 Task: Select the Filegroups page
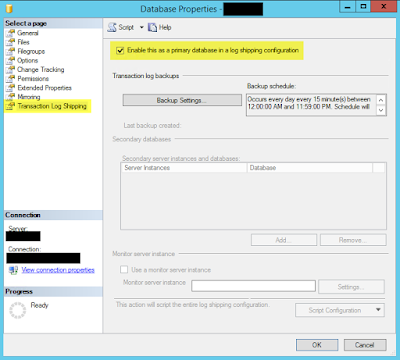[31, 51]
